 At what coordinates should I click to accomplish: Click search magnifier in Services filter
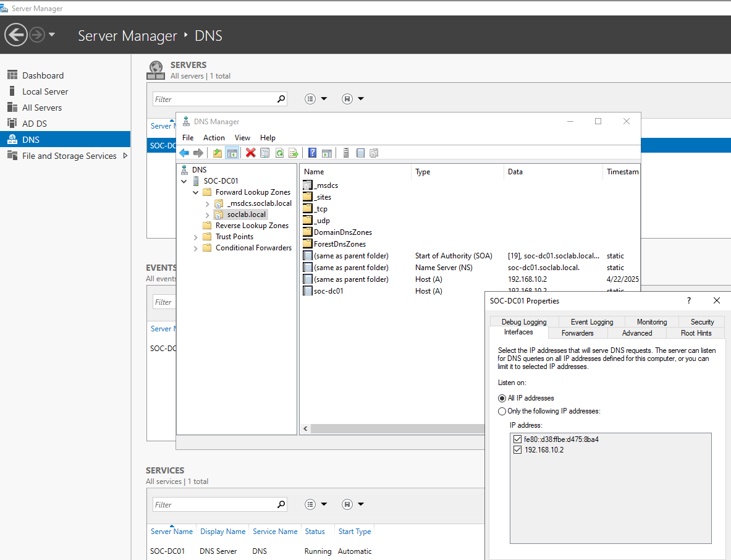[x=281, y=504]
